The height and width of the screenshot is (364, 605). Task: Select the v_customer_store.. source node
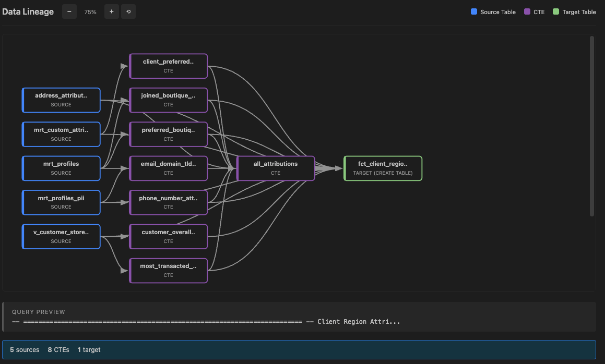(61, 236)
